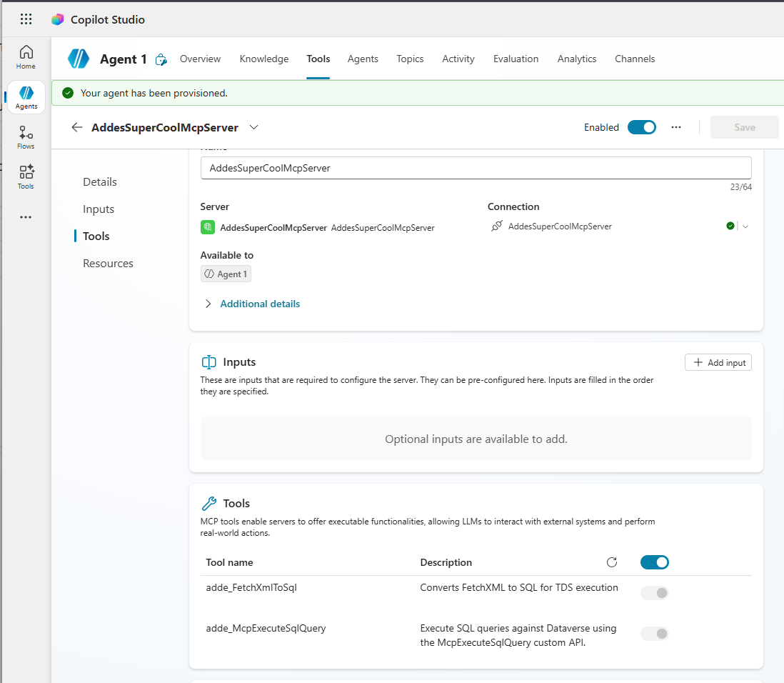
Task: Click the Add input button
Action: click(x=718, y=363)
